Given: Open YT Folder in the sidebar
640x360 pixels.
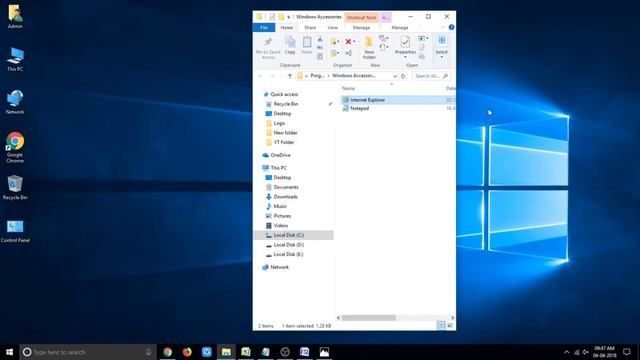Looking at the screenshot, I should (x=284, y=142).
